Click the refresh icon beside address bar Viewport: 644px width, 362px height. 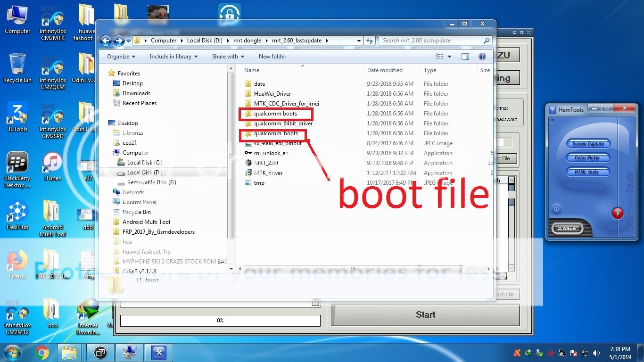point(370,41)
